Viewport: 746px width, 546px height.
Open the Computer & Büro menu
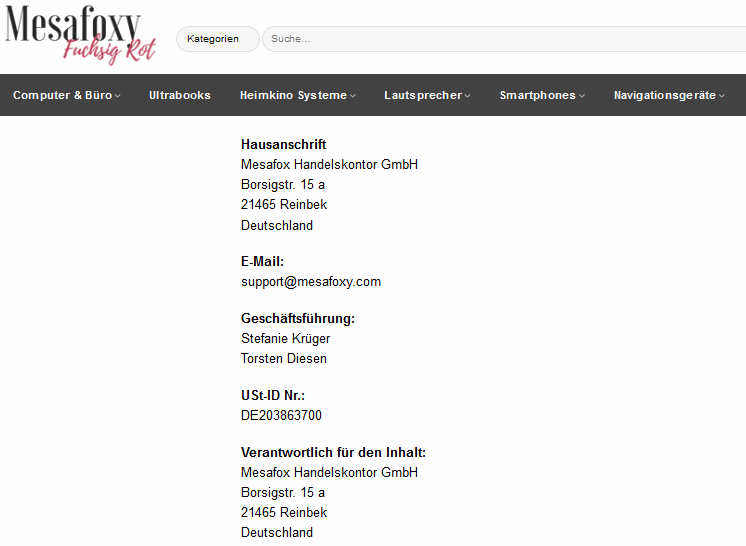click(67, 95)
